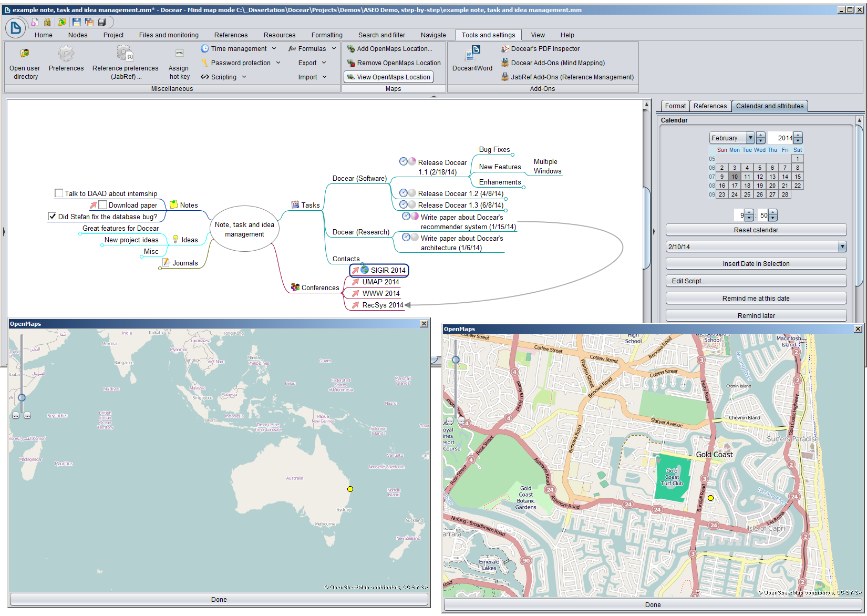This screenshot has height=616, width=867.
Task: Select February 14 in the calendar
Action: click(x=785, y=177)
